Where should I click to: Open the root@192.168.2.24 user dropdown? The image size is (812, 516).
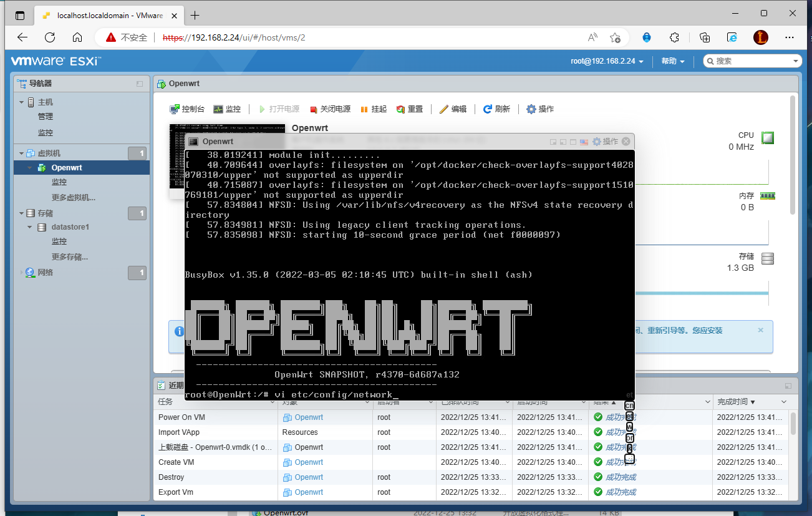pos(607,61)
